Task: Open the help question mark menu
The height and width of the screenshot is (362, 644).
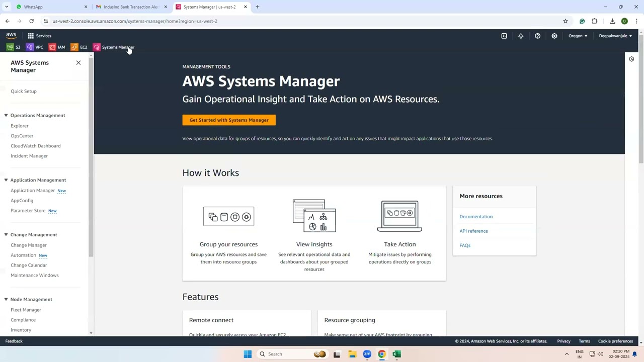Action: [537, 36]
